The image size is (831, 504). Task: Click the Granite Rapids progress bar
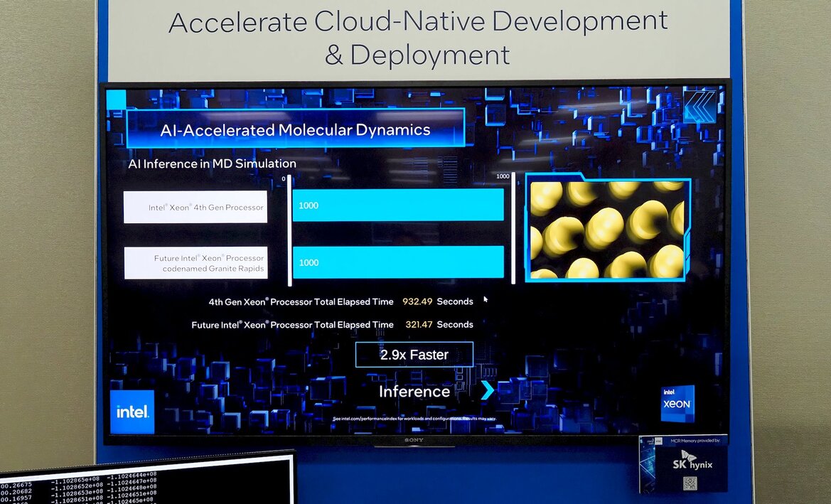398,262
